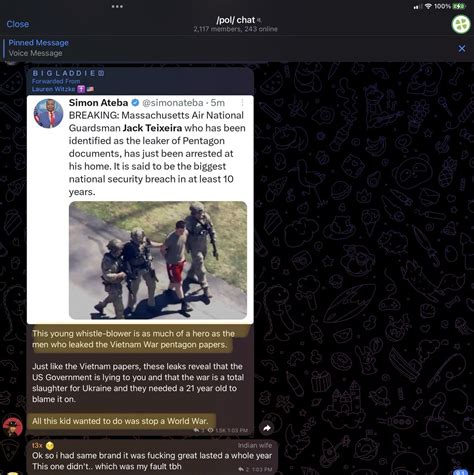
Task: Click the reply count icon on forwarded message
Action: coord(197,430)
